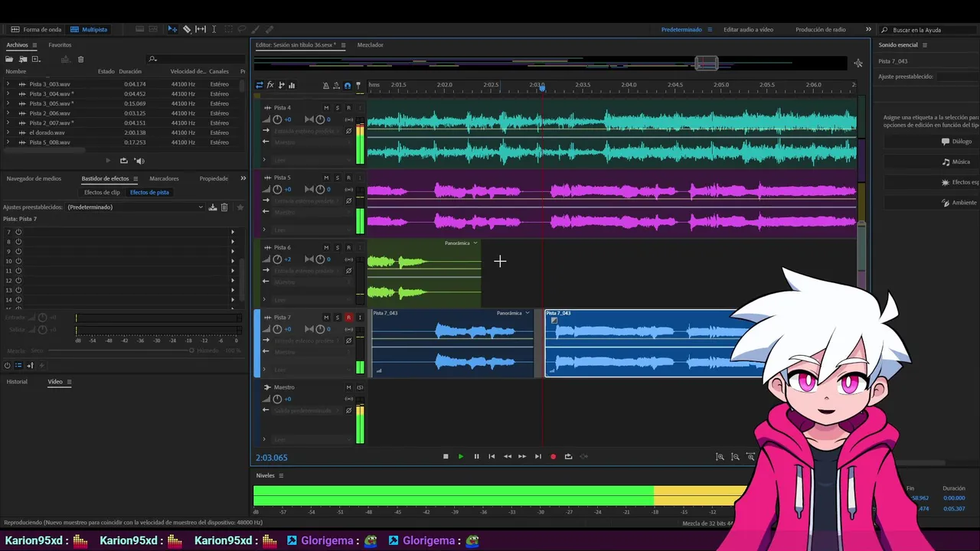
Task: Select Producción de radio workspace
Action: pos(821,30)
